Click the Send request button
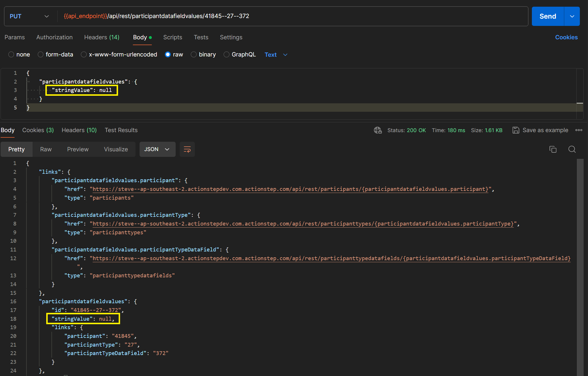 (x=548, y=16)
